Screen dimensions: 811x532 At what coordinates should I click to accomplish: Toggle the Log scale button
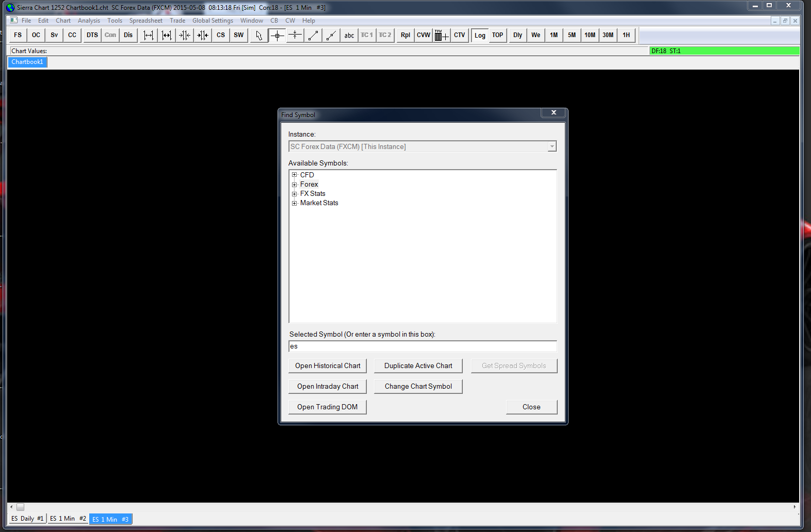480,35
